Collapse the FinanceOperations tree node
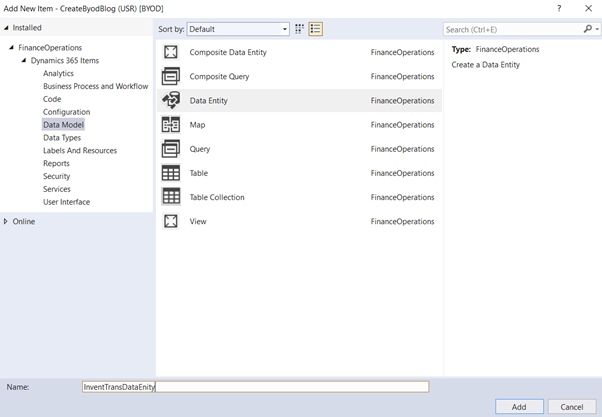Screen dimensions: 602x417 (12, 48)
